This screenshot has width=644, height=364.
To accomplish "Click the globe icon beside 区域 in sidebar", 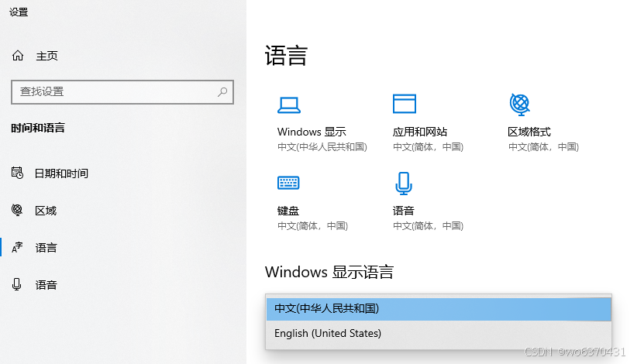I will [17, 210].
